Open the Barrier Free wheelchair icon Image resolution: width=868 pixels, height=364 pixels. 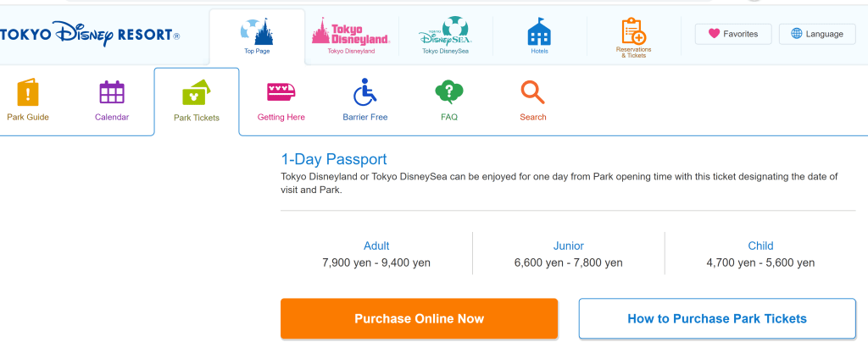coord(365,91)
